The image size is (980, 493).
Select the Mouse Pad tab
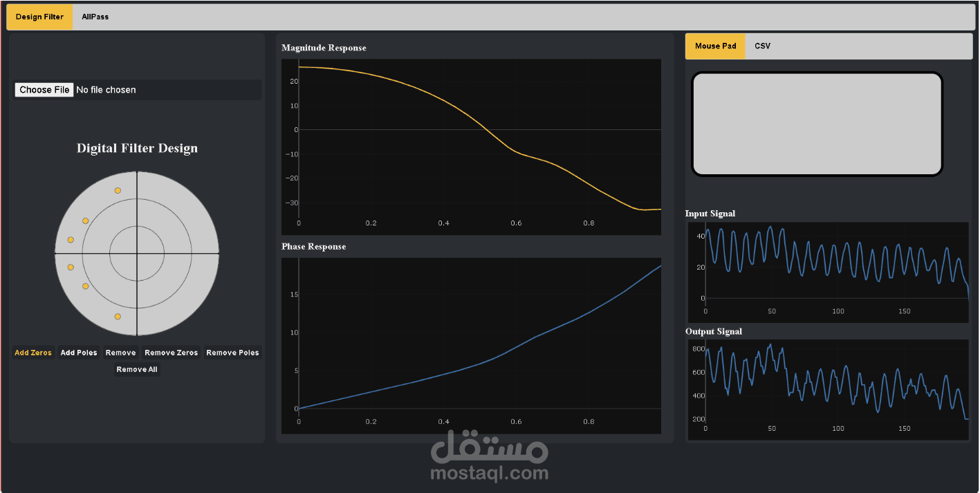coord(715,46)
